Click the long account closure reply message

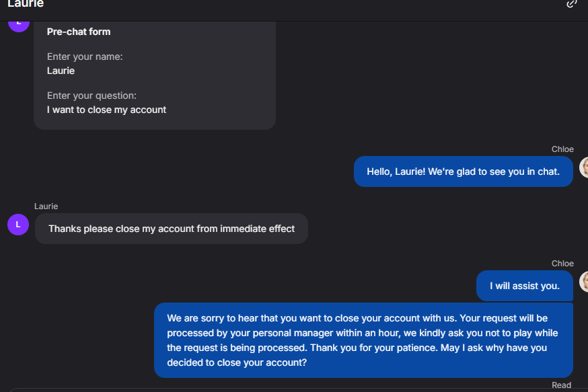coord(363,340)
